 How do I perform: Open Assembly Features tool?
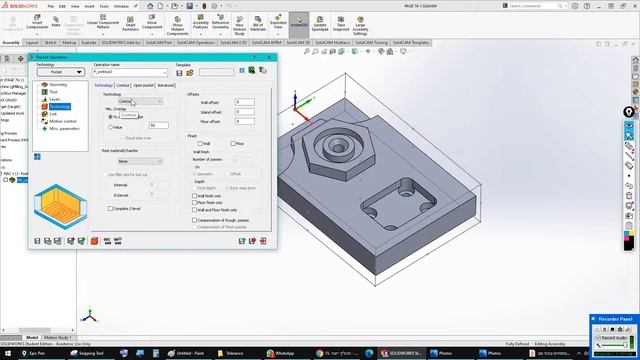pyautogui.click(x=200, y=21)
